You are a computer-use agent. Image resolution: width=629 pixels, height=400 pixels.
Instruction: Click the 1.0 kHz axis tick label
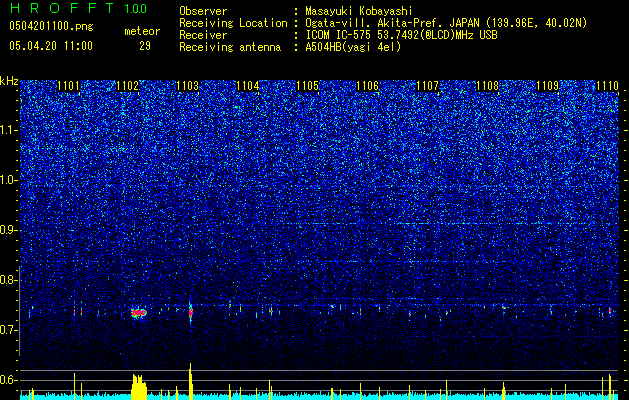(9, 180)
